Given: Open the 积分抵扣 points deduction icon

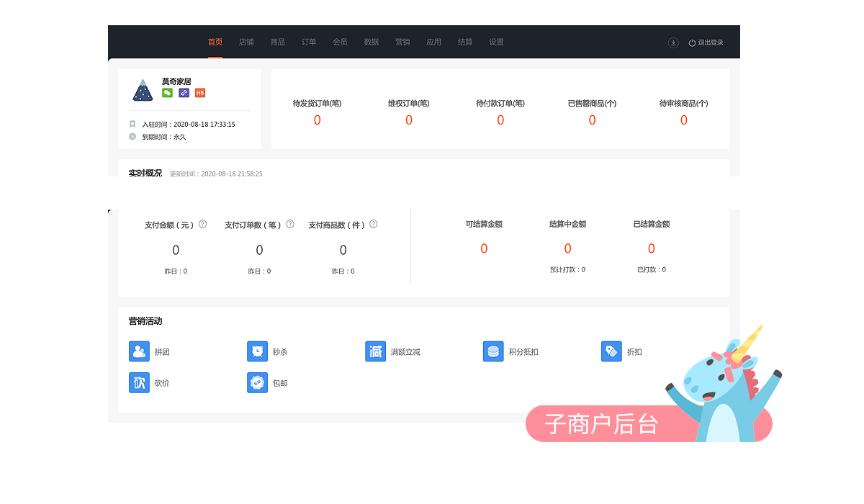Looking at the screenshot, I should (x=493, y=351).
